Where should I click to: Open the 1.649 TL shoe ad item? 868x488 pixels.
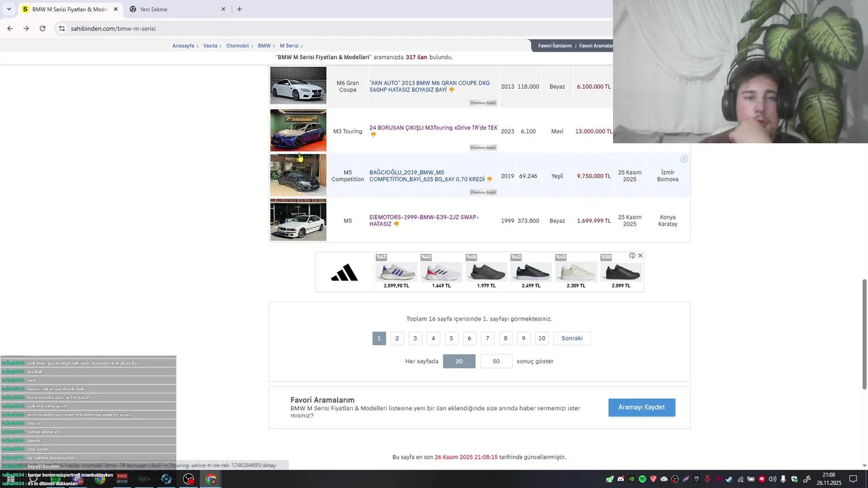click(x=441, y=272)
